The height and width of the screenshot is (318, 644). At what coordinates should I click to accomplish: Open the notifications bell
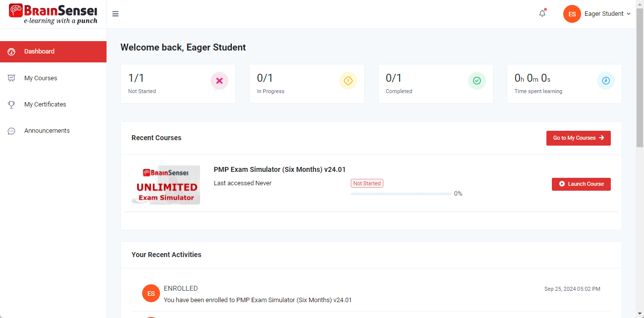coord(542,13)
